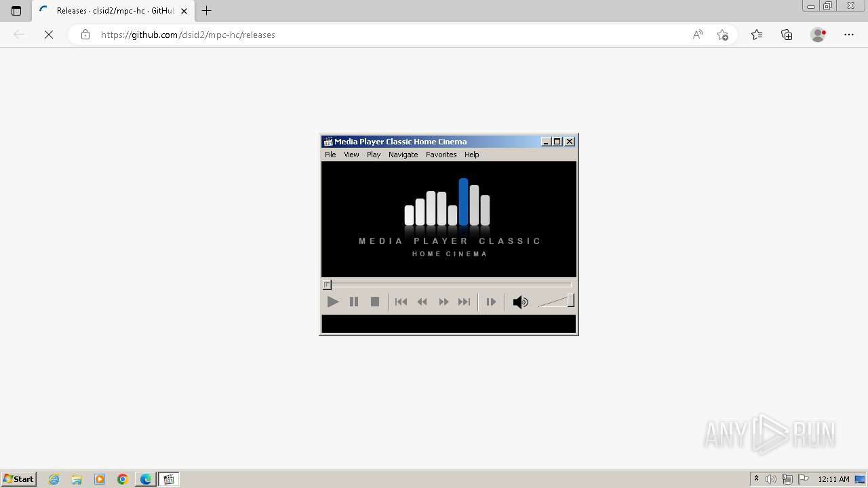Screen dimensions: 868x488
Task: Open Edge profile avatar
Action: (818, 35)
